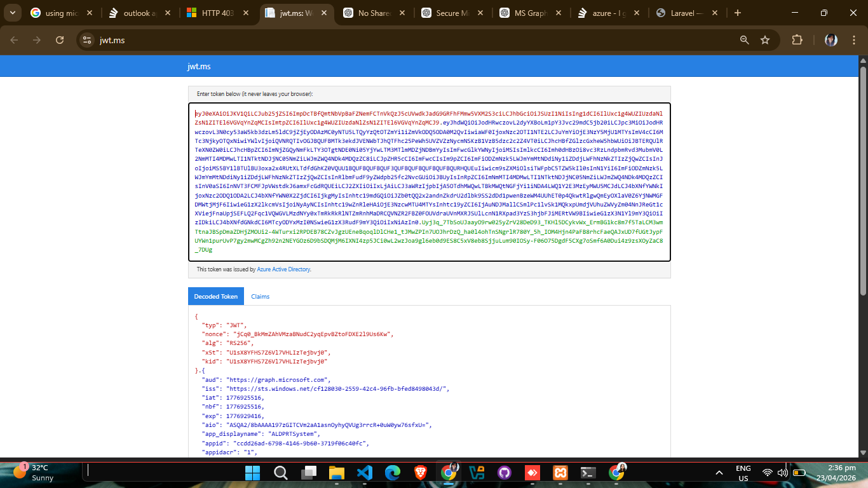Follow the Azure Active Directory link
The image size is (868, 488).
pos(283,269)
